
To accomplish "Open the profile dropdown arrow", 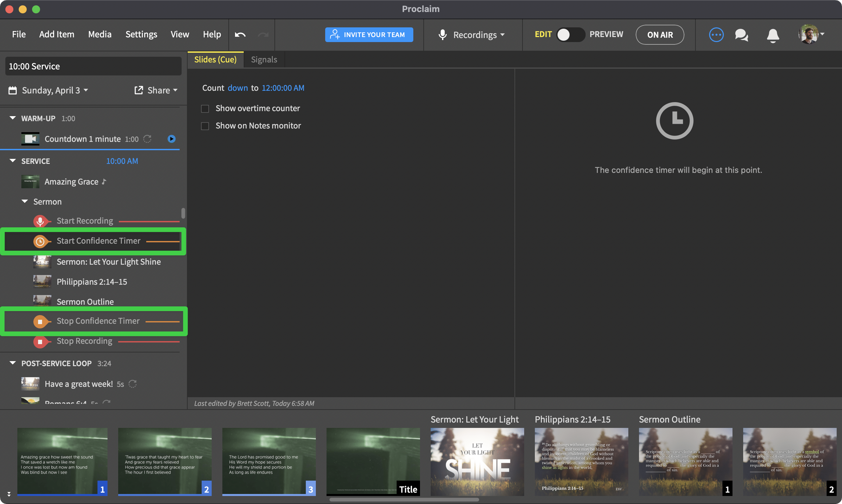I will [x=822, y=34].
